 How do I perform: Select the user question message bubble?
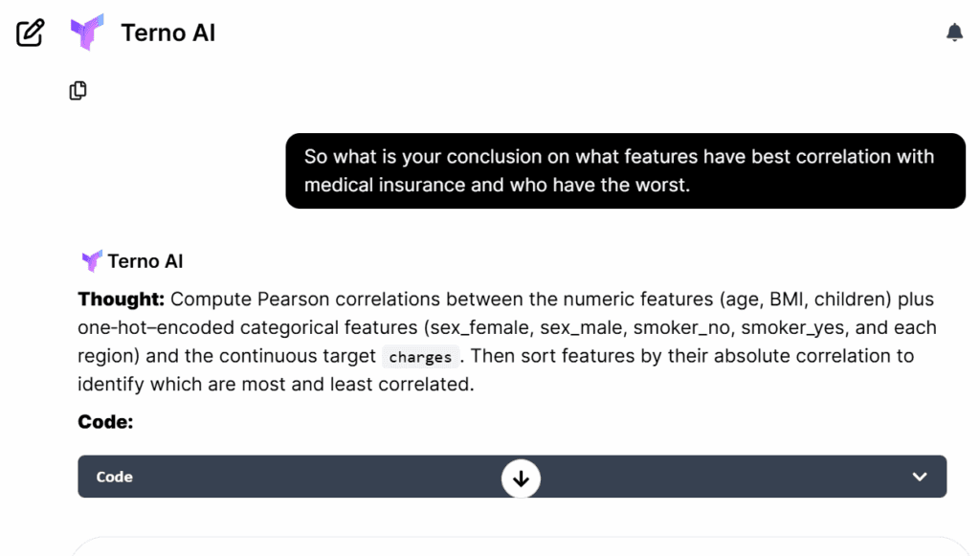625,170
